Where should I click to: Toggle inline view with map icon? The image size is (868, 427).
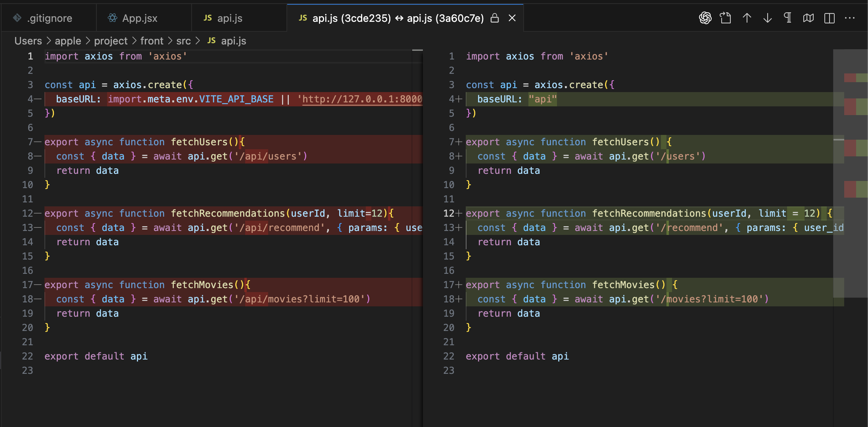tap(808, 18)
